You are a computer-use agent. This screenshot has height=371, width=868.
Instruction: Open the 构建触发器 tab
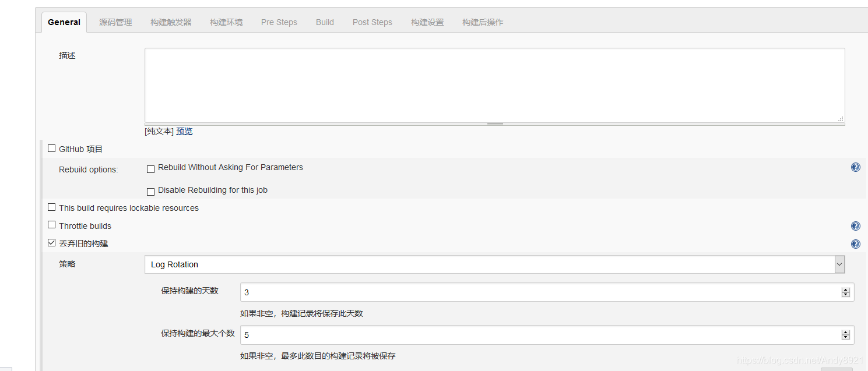pyautogui.click(x=171, y=22)
